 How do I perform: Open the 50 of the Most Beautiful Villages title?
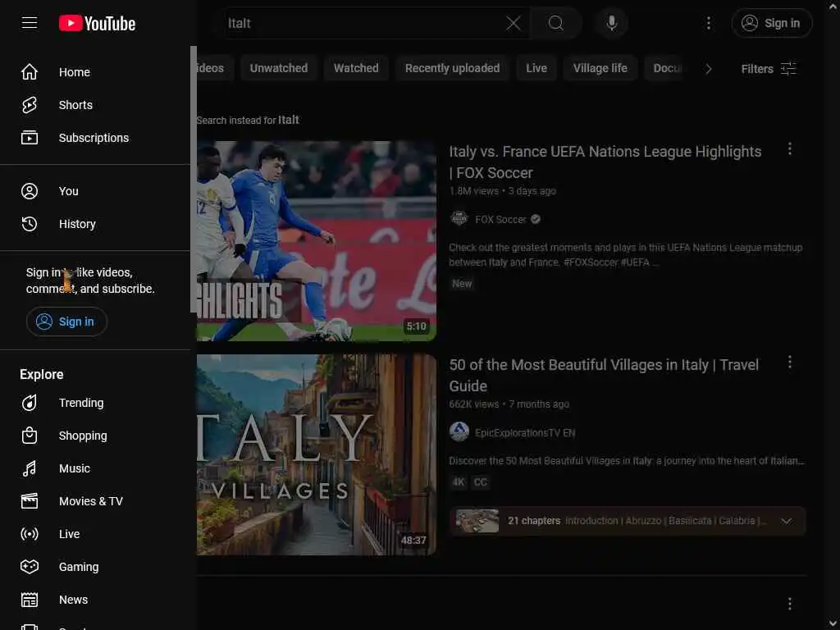604,375
